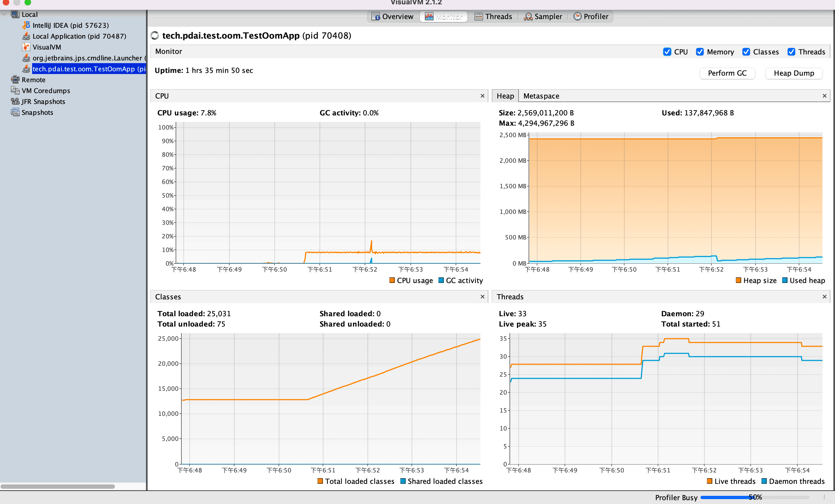Close the CPU chart panel

[x=482, y=96]
